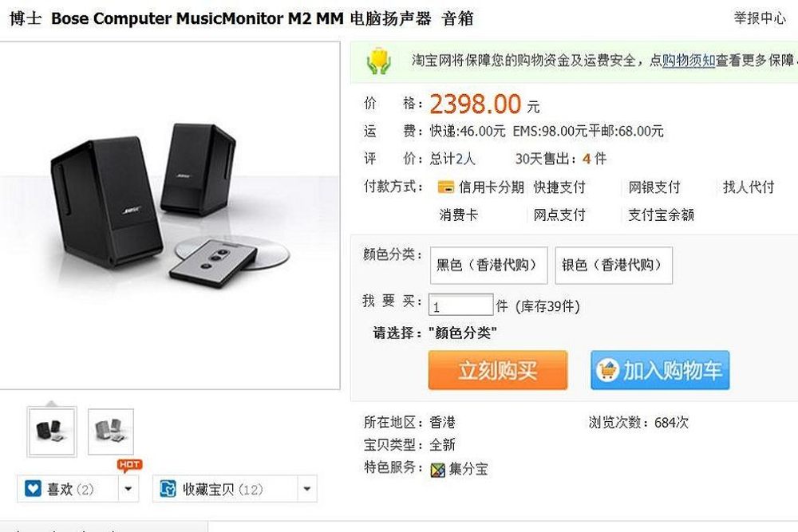Click the 集分宝 colorful service icon

coord(437,470)
